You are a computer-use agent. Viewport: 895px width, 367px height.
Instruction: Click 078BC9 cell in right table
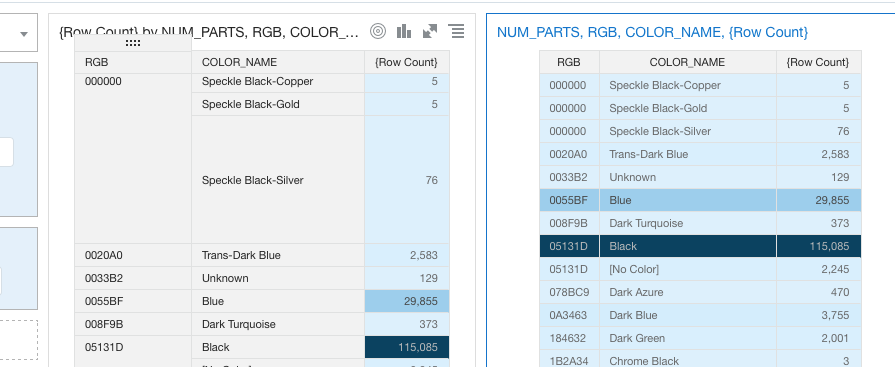tap(569, 292)
